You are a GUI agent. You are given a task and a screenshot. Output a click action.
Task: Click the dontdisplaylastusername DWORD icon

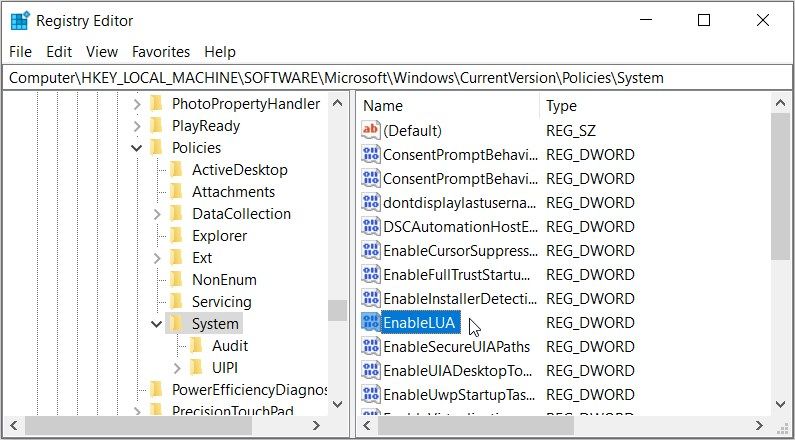coord(371,202)
